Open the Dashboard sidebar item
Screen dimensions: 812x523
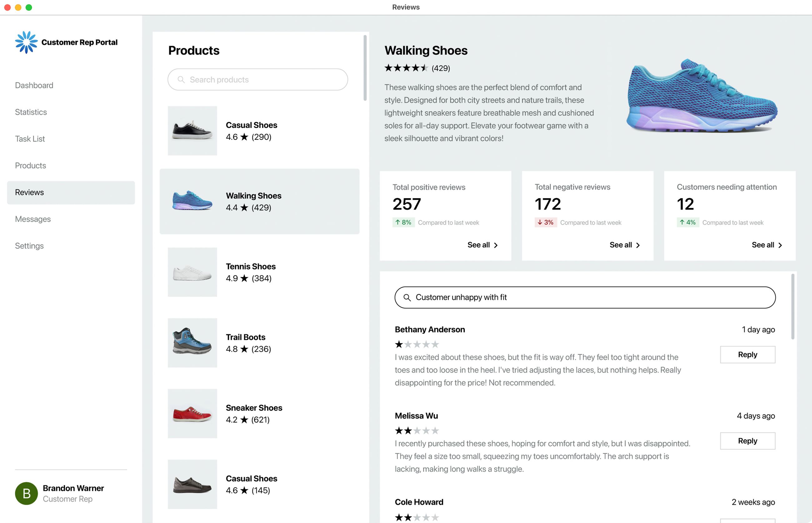click(x=34, y=85)
